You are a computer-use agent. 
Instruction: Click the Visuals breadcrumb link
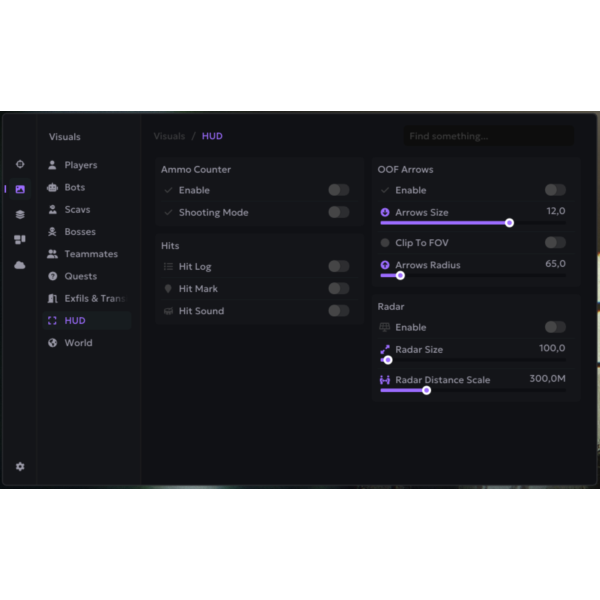coord(169,136)
